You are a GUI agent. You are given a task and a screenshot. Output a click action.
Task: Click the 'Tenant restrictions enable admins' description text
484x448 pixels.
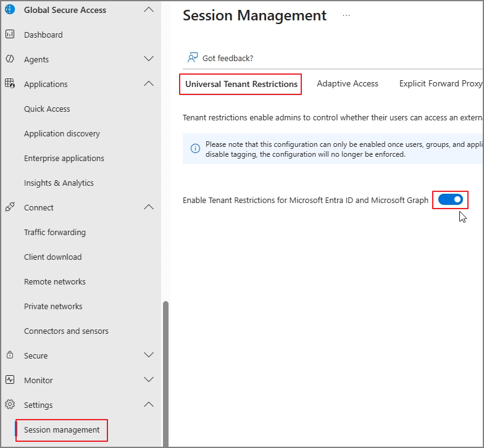coord(332,117)
